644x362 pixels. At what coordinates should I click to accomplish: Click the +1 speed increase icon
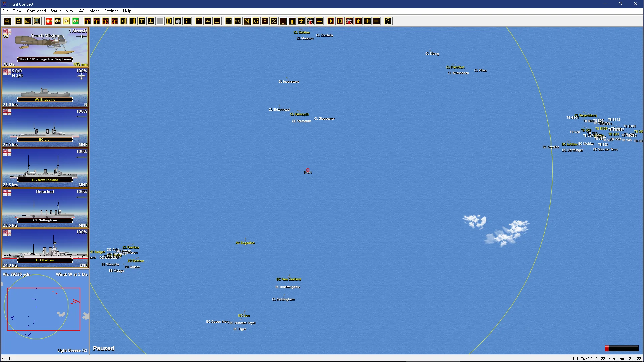pyautogui.click(x=124, y=21)
